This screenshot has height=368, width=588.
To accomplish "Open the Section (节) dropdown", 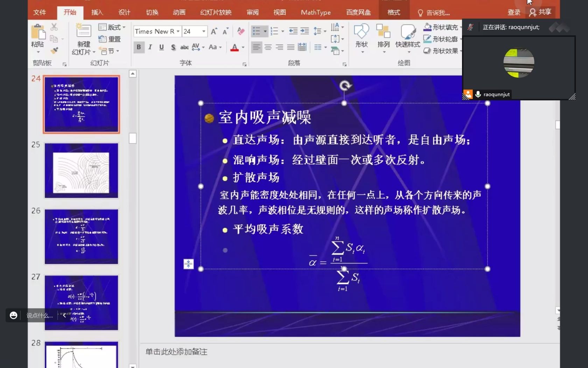I will 109,51.
